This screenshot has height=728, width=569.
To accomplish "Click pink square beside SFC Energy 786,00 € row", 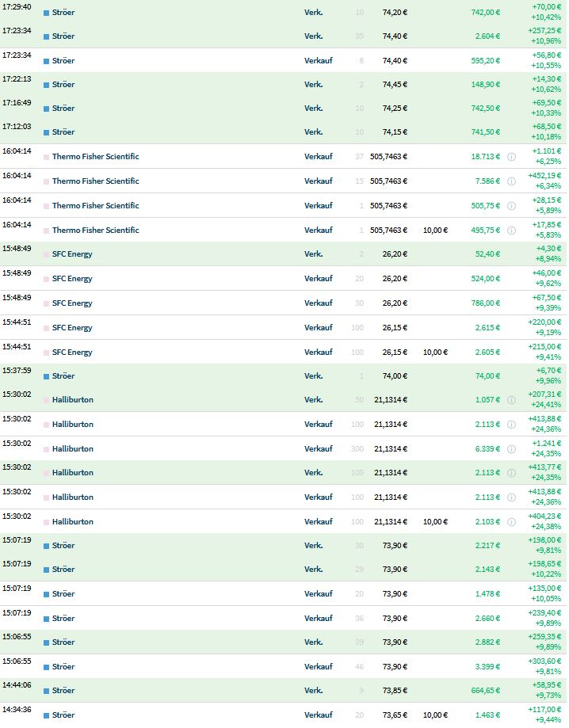I will point(46,303).
